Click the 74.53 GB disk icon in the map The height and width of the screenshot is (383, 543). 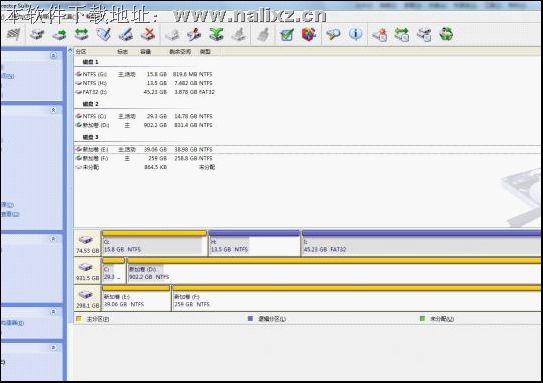pos(86,239)
